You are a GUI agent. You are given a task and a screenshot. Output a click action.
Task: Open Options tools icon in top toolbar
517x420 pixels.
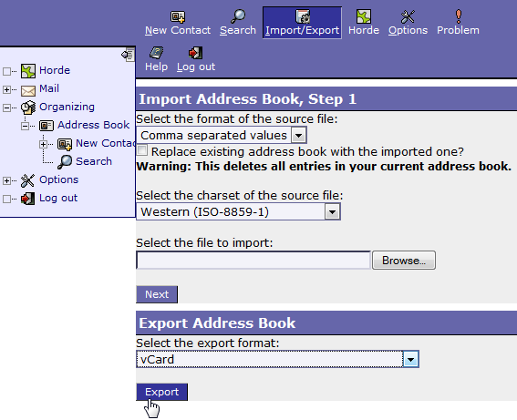click(408, 16)
